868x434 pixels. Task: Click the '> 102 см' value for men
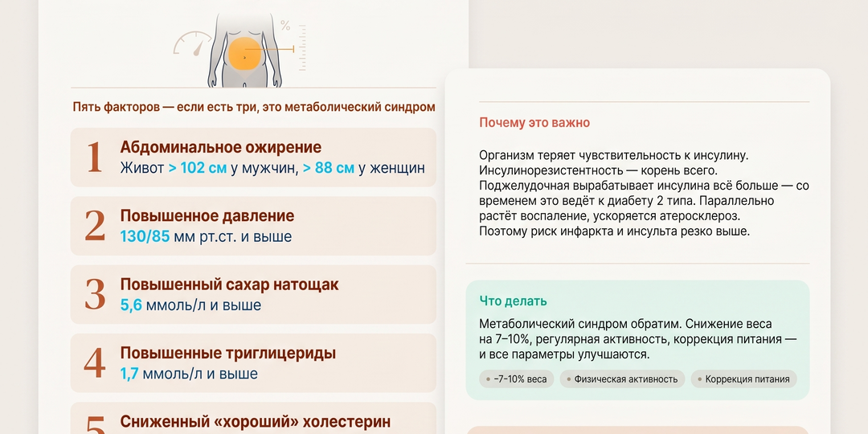(x=198, y=168)
